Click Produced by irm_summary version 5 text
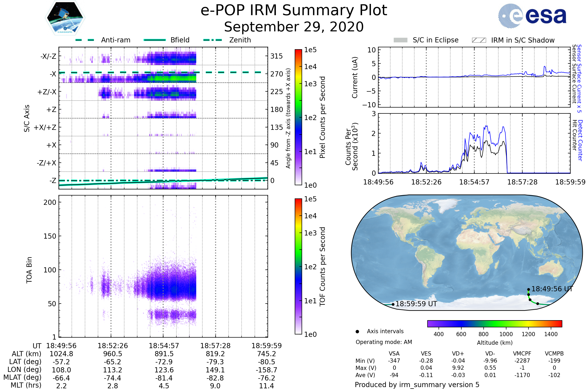 [417, 385]
